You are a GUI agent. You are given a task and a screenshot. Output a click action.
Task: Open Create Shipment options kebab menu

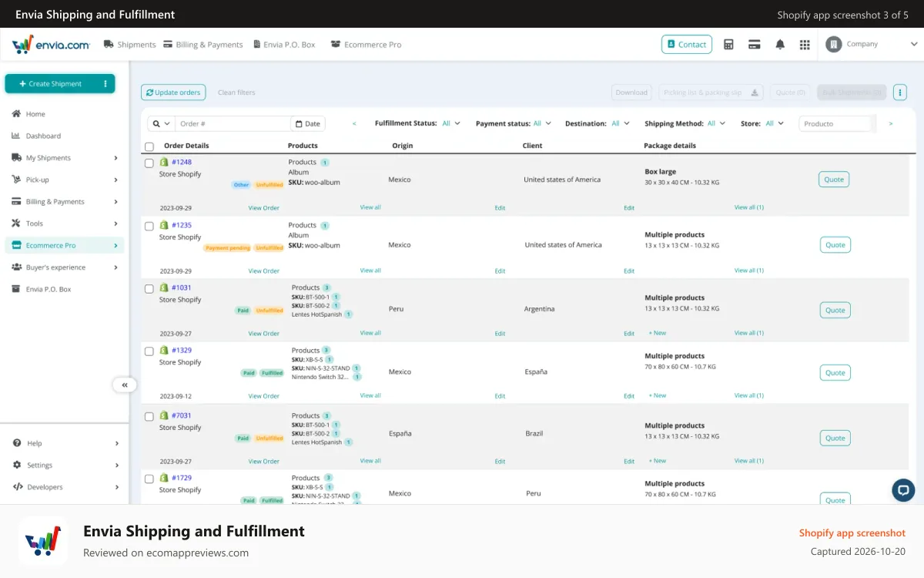point(105,83)
